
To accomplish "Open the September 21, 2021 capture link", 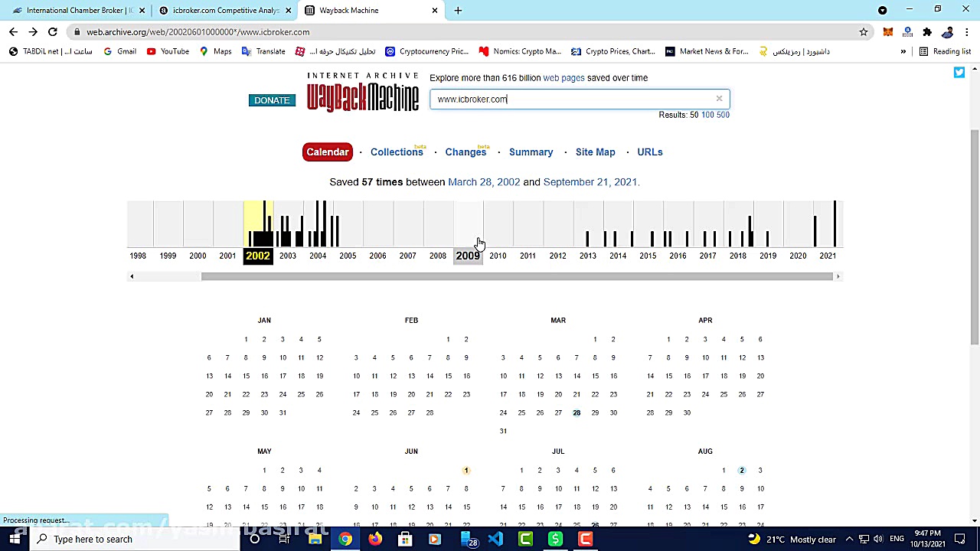I will click(x=590, y=182).
